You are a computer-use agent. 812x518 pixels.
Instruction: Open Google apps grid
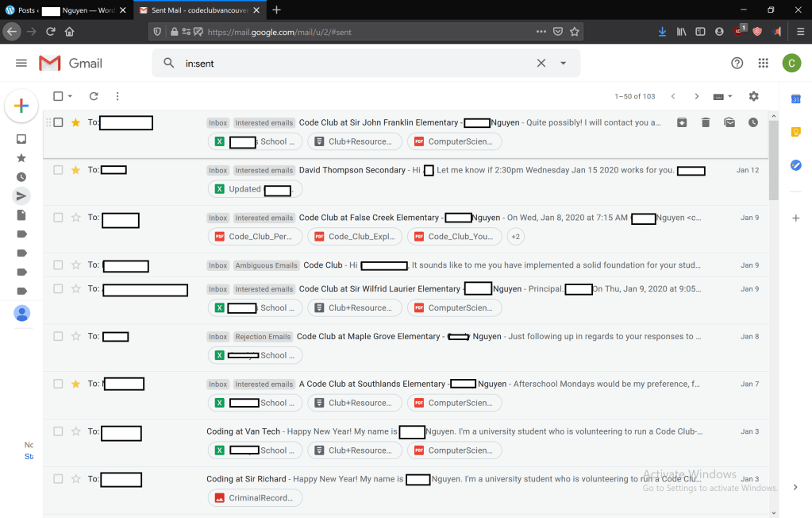763,63
